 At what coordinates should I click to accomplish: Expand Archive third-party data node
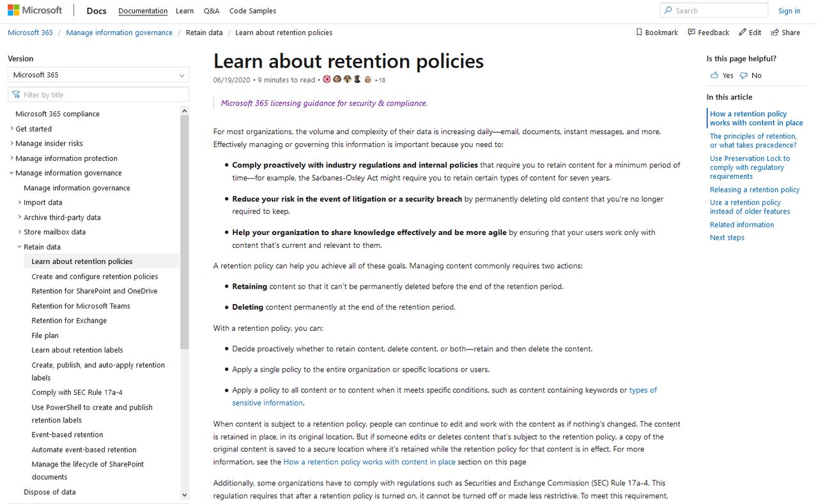(20, 217)
